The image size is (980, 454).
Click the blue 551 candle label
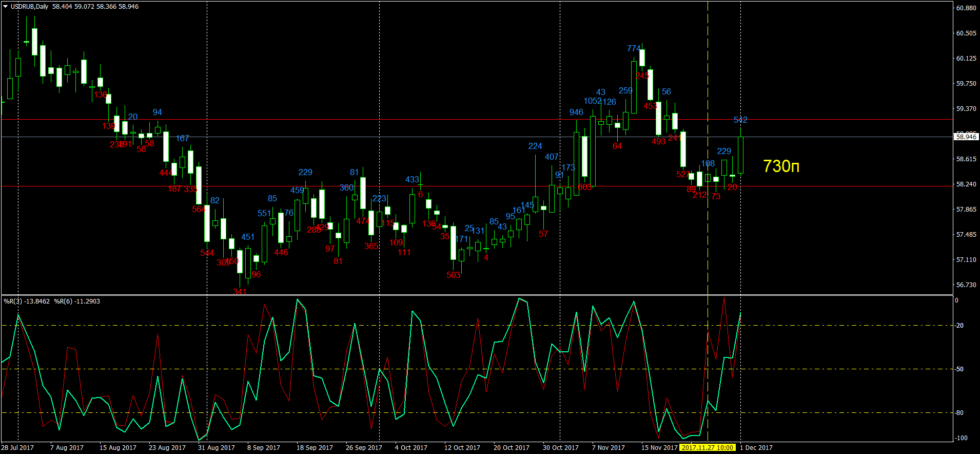coord(264,214)
